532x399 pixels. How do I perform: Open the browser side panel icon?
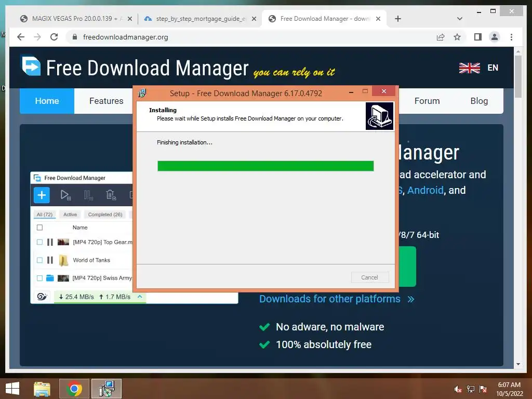click(478, 37)
